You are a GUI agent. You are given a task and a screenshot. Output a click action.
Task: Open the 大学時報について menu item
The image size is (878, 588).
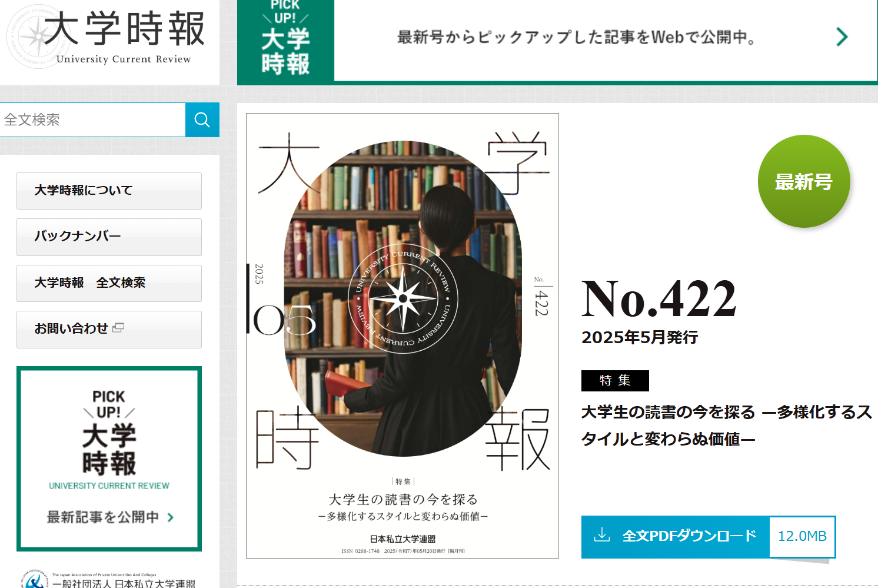coord(109,191)
